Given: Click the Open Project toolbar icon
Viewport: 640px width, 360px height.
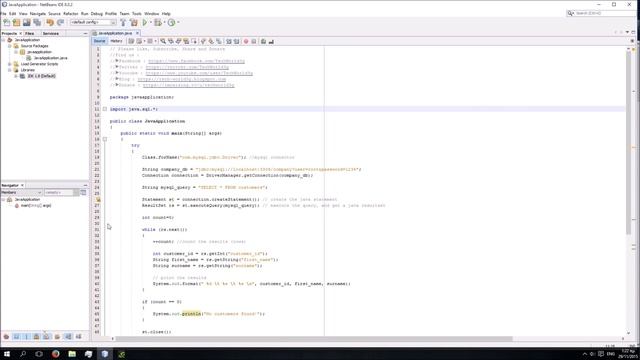Looking at the screenshot, I should click(27, 22).
